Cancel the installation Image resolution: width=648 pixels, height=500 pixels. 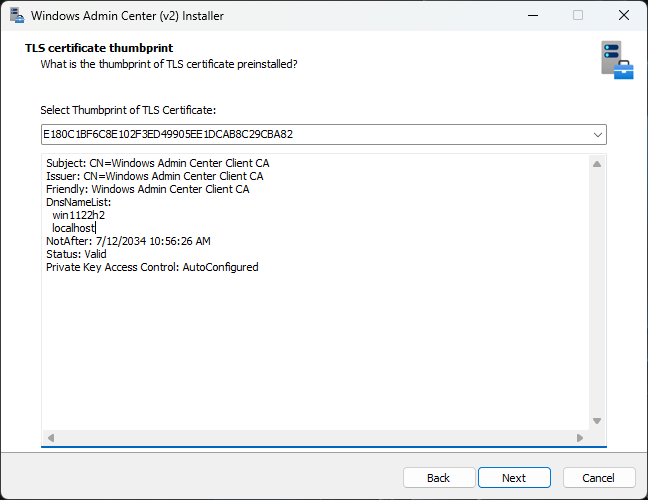(x=599, y=478)
